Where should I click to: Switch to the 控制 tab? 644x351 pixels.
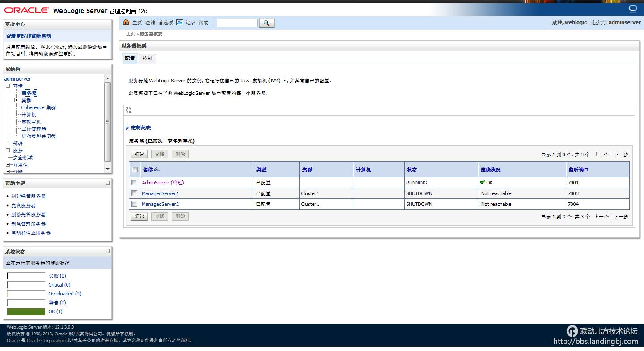pyautogui.click(x=147, y=58)
